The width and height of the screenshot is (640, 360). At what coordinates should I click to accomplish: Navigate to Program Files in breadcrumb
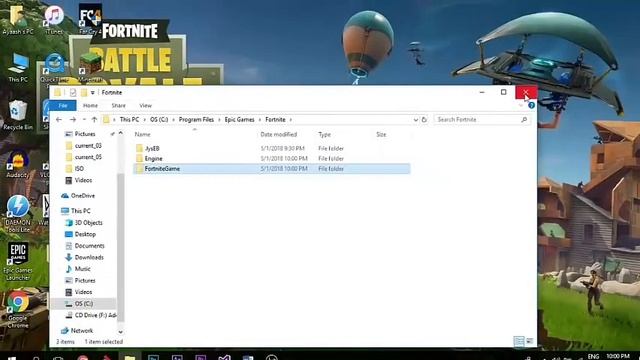click(x=196, y=120)
